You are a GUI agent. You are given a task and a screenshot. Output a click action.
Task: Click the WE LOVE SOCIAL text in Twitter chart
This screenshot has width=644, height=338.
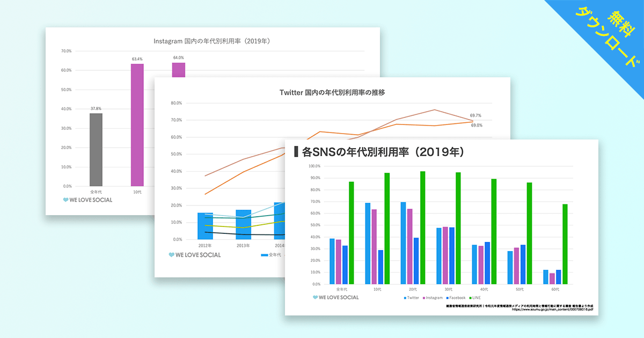pos(199,255)
